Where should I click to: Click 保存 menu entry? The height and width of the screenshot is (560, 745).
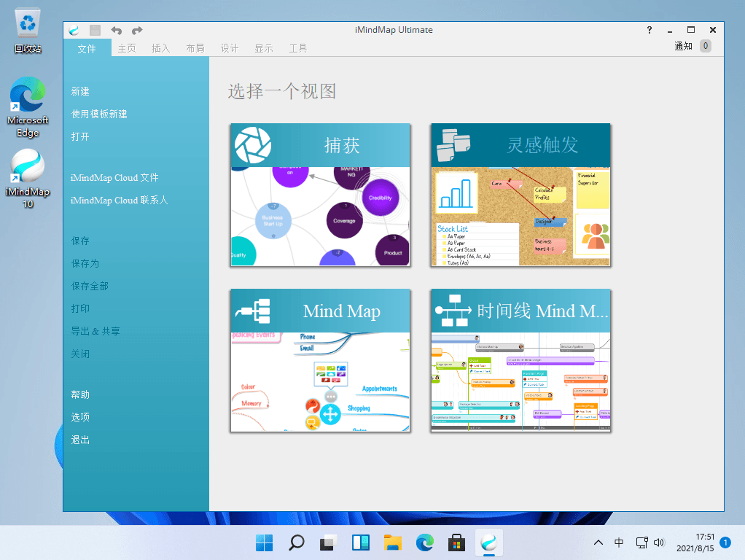click(x=80, y=241)
